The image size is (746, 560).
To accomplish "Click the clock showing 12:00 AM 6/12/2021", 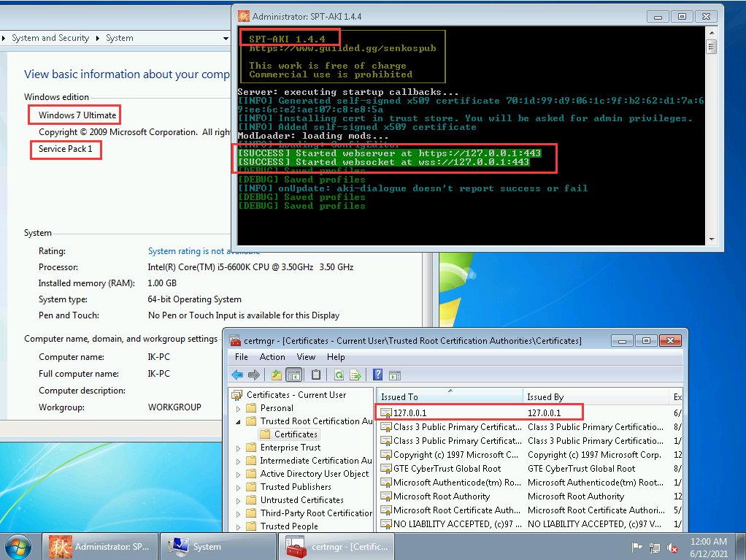I will pos(709,548).
